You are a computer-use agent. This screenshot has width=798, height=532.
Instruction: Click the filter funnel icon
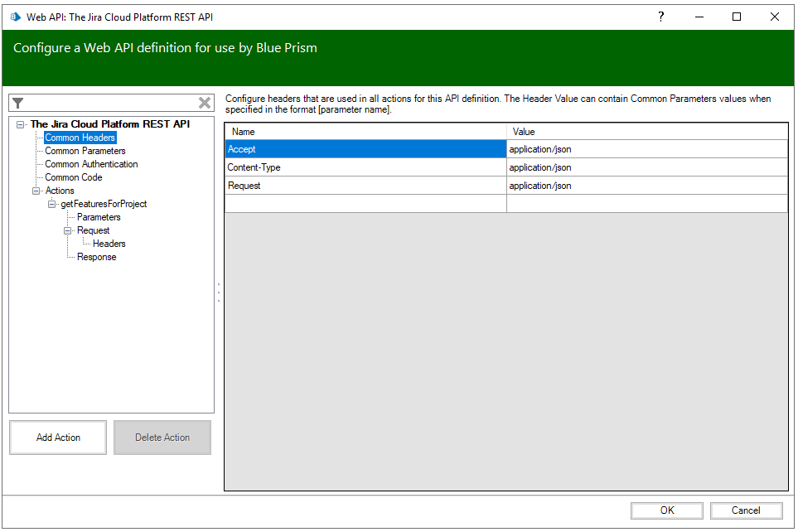pyautogui.click(x=18, y=103)
